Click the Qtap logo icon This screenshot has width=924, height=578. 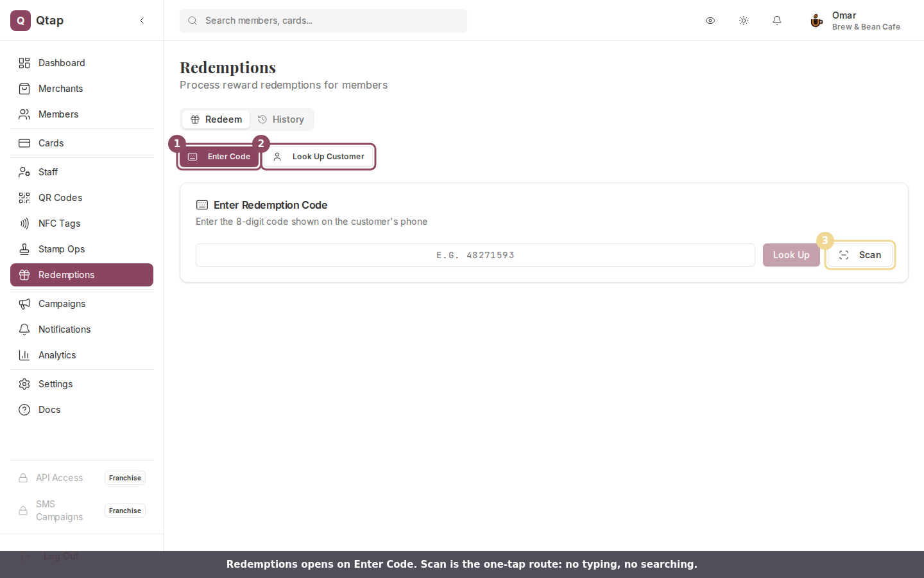pos(21,21)
